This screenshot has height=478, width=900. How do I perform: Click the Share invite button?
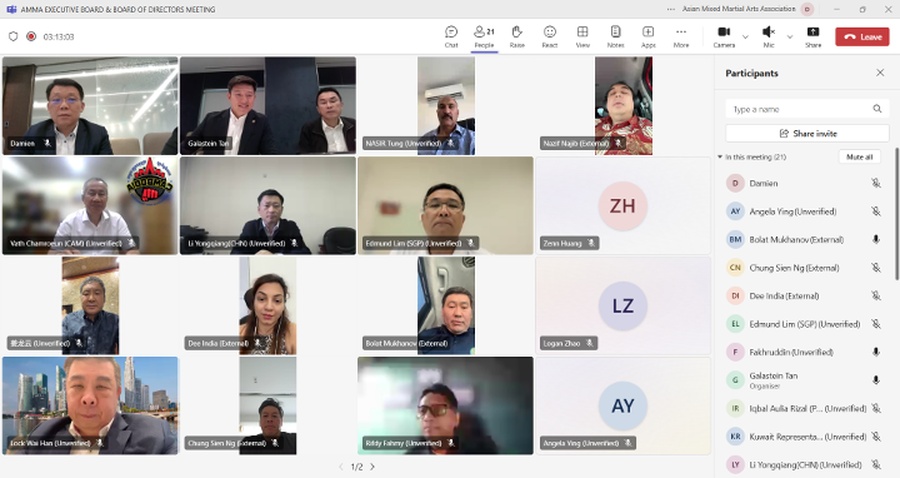point(807,133)
